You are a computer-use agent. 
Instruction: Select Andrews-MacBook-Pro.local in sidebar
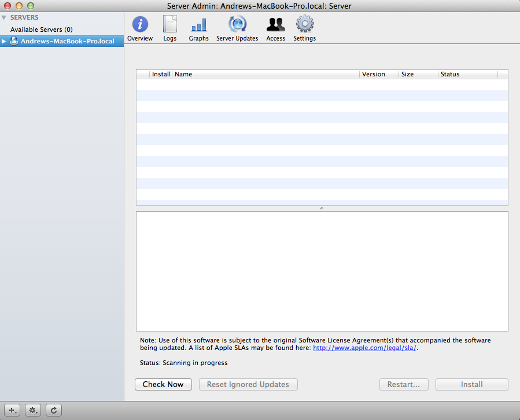pos(62,41)
